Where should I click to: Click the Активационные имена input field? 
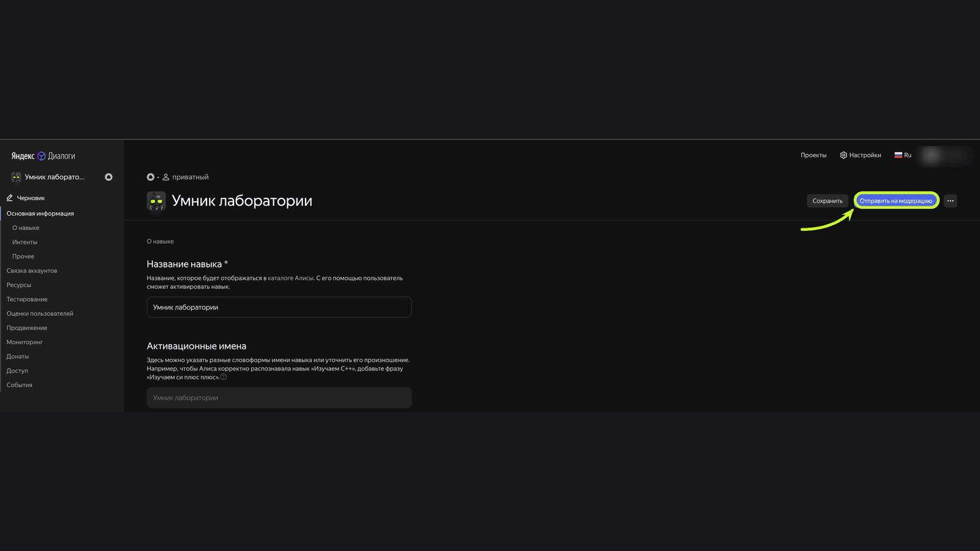pyautogui.click(x=279, y=398)
